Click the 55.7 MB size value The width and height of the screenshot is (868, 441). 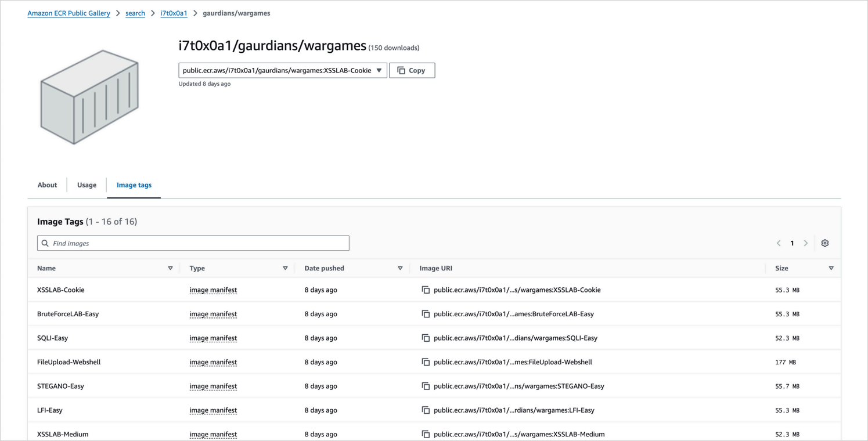click(787, 386)
